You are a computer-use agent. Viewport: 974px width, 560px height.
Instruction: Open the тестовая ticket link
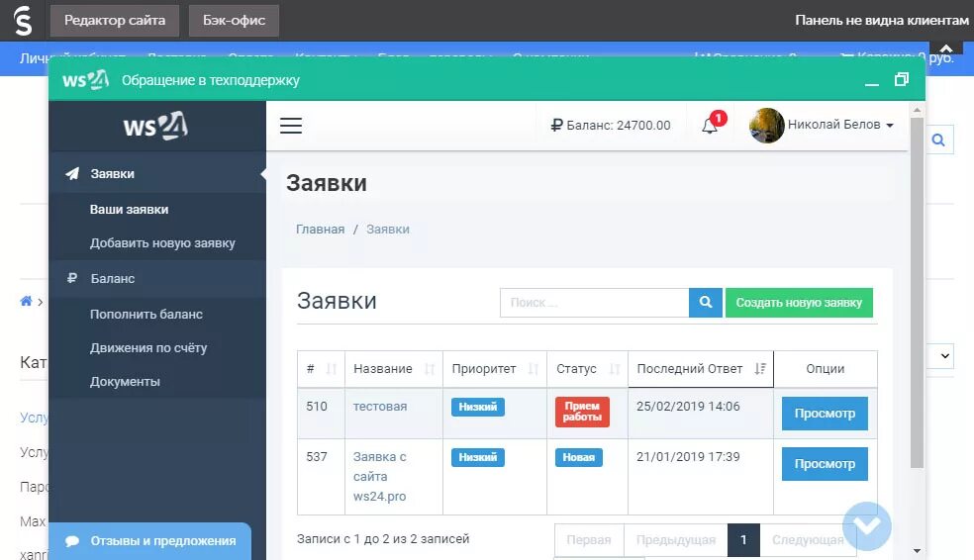point(380,407)
